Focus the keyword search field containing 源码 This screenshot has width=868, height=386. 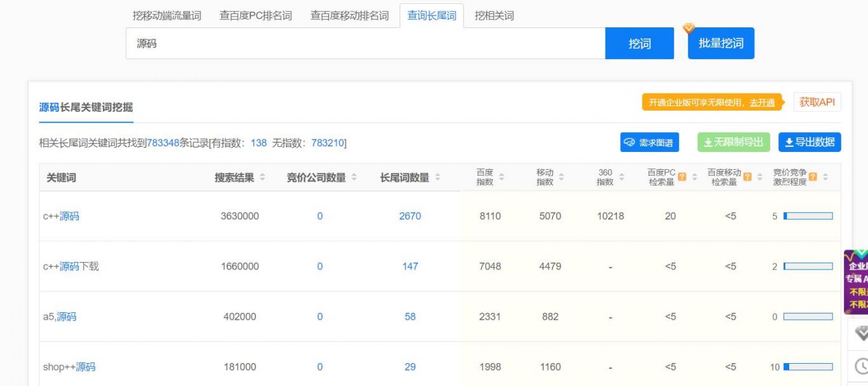365,44
